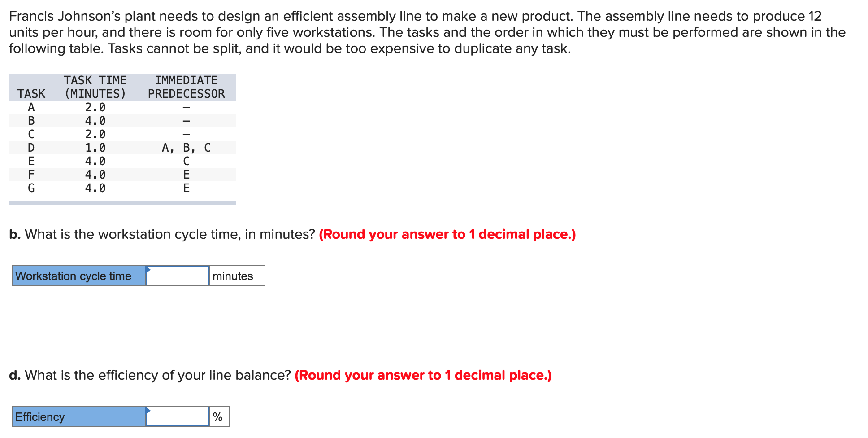The height and width of the screenshot is (438, 868).
Task: Click task D's predecessor cell 'A, B, C'
Action: [186, 148]
